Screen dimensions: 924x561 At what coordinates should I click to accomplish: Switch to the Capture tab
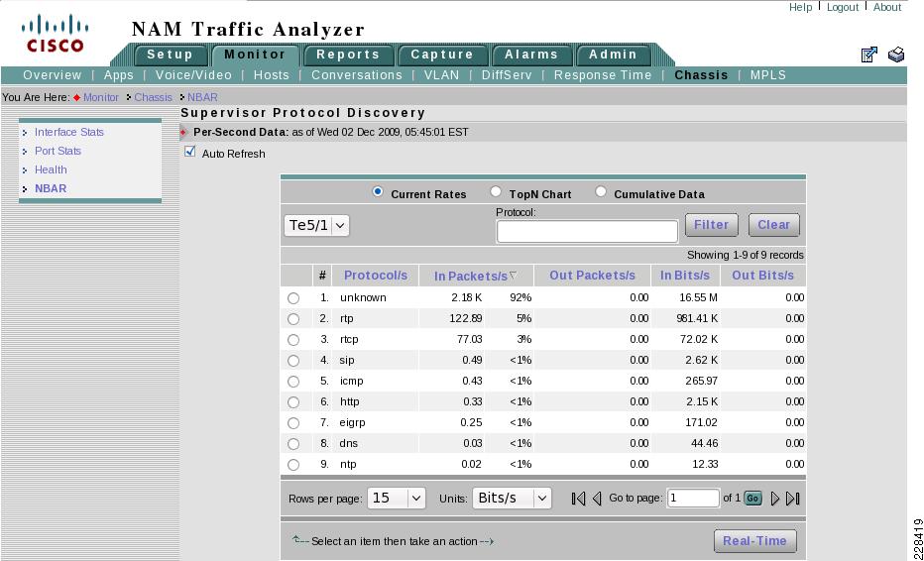point(442,55)
